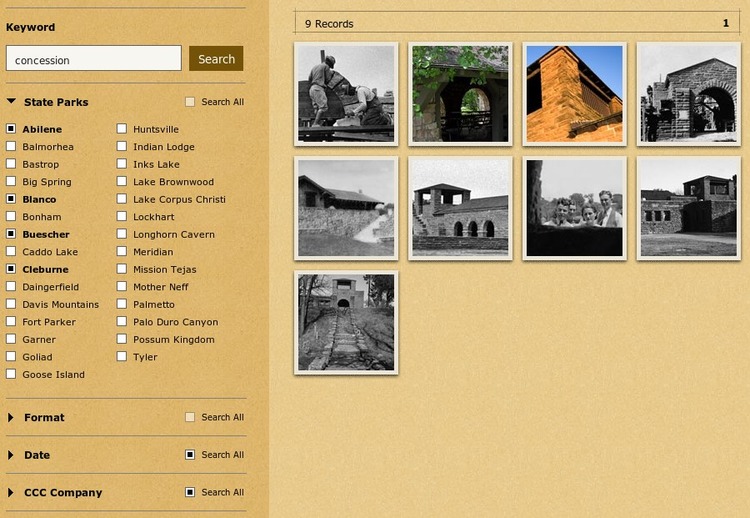The width and height of the screenshot is (750, 518).
Task: Check the Garner state park checkbox
Action: (11, 339)
